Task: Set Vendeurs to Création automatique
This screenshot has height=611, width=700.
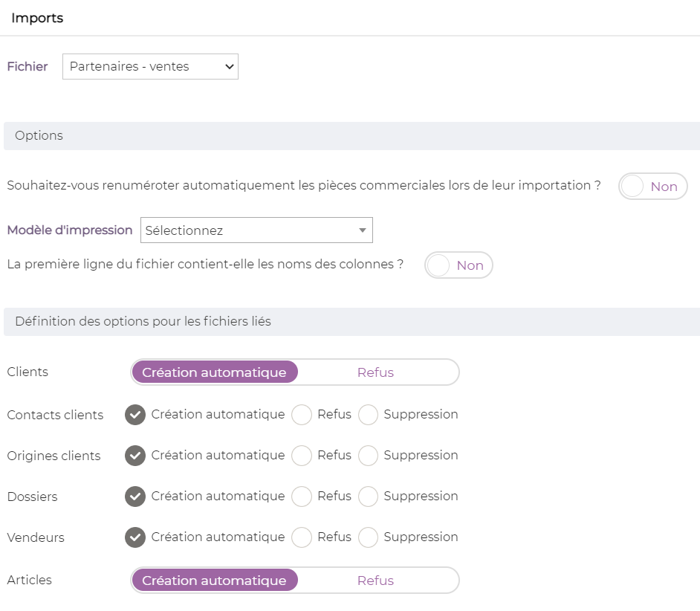Action: click(135, 537)
